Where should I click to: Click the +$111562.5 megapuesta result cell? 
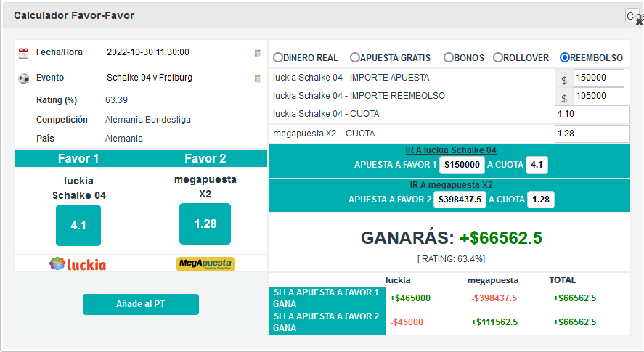tap(494, 322)
